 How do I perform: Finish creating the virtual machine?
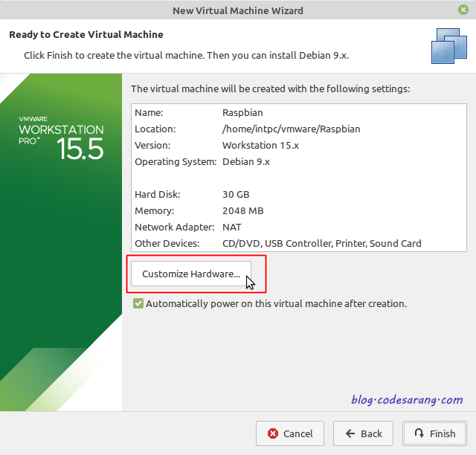434,433
